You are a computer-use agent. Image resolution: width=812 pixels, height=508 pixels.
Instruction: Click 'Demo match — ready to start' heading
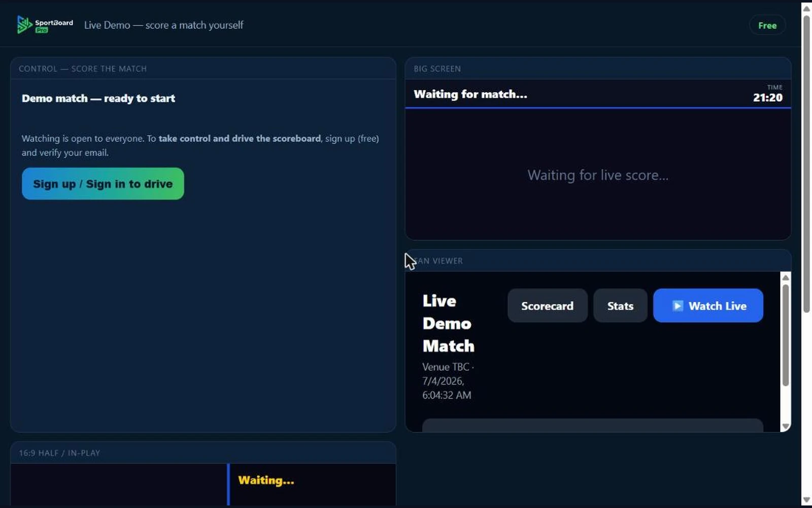click(98, 99)
